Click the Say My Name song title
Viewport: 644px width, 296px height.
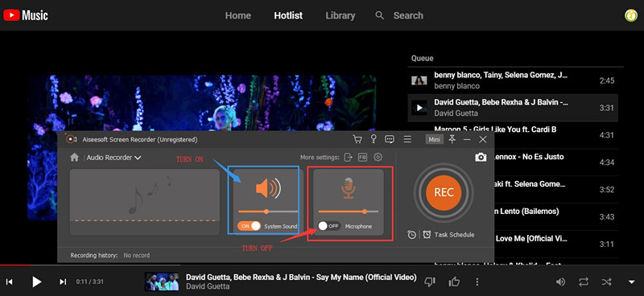click(301, 277)
